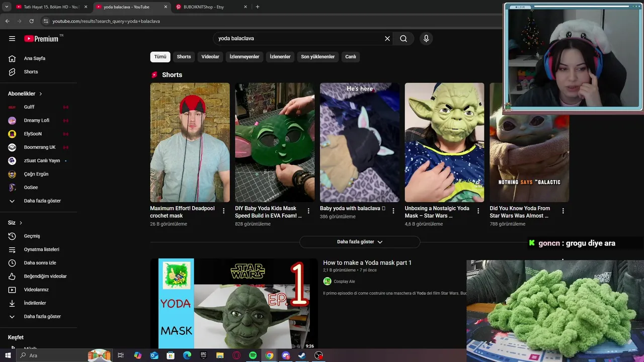
Task: Select the Shorts filter chip
Action: (x=184, y=57)
